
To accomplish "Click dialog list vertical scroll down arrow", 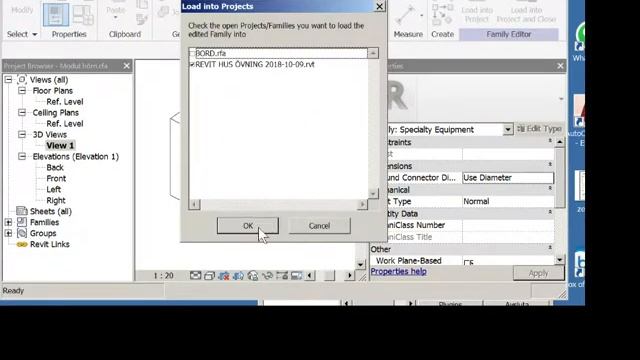I will point(373,193).
